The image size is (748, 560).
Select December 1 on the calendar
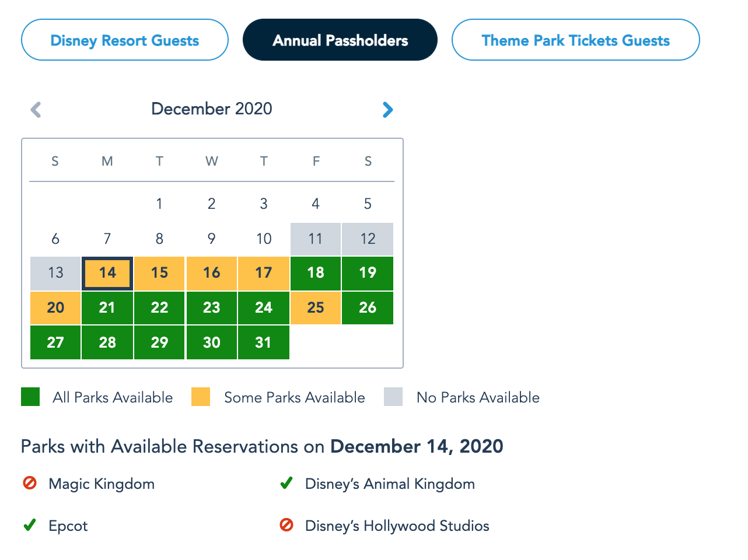[159, 204]
